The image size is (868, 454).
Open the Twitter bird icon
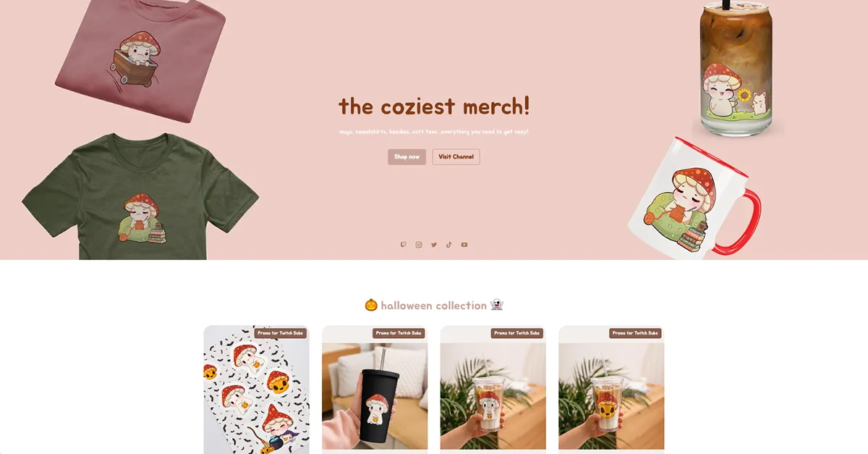[434, 245]
